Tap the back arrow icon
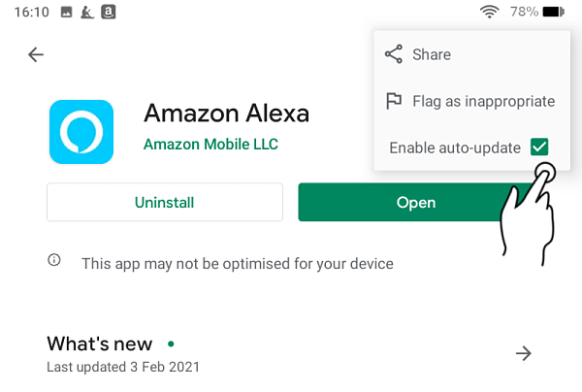 36,54
